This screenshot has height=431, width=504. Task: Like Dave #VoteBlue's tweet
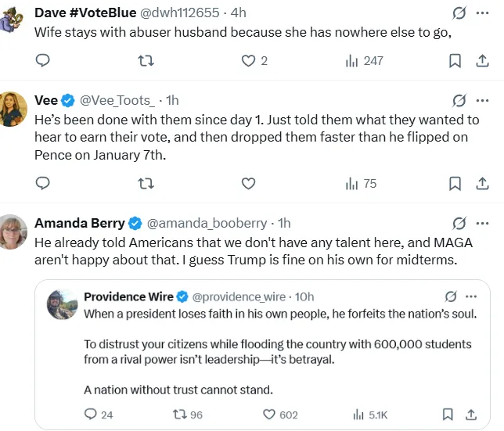248,60
